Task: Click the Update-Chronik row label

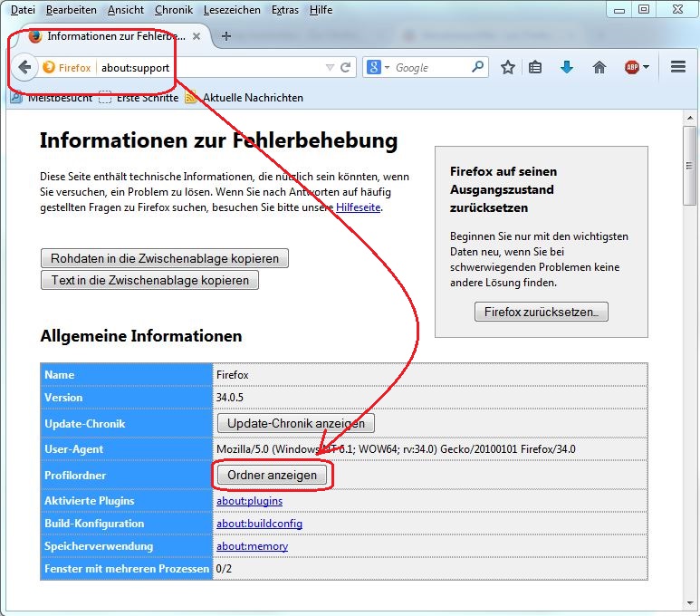Action: 85,423
